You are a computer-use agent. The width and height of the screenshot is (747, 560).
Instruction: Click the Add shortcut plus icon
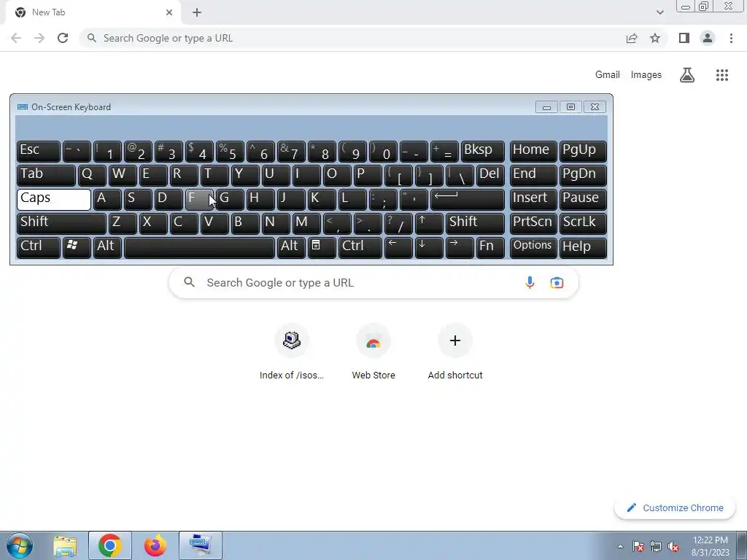455,340
